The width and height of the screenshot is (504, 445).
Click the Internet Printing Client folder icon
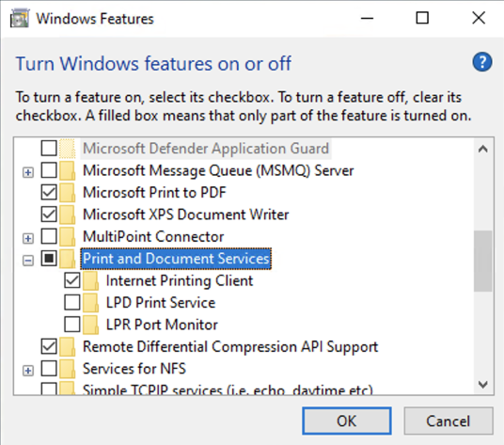(90, 280)
